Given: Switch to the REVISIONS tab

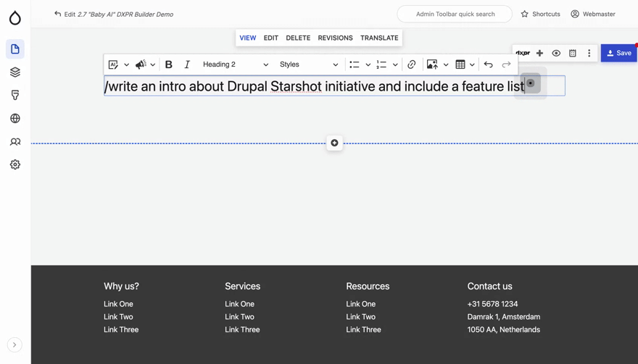Looking at the screenshot, I should coord(335,38).
